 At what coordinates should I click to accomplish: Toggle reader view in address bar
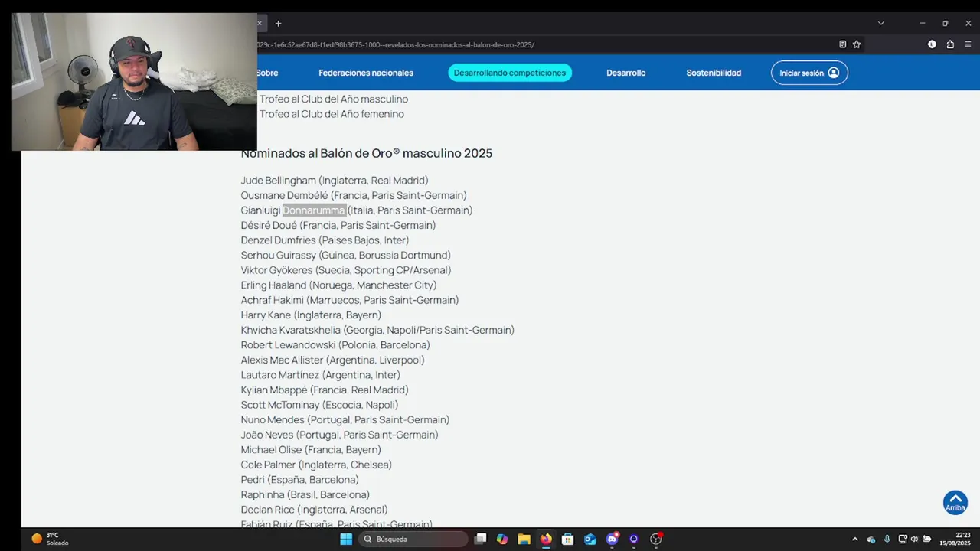(x=842, y=44)
